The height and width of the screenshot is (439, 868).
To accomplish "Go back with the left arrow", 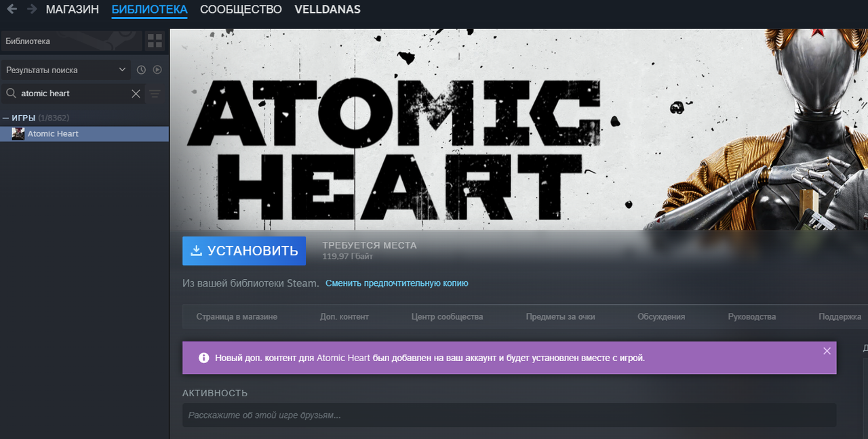I will click(12, 9).
